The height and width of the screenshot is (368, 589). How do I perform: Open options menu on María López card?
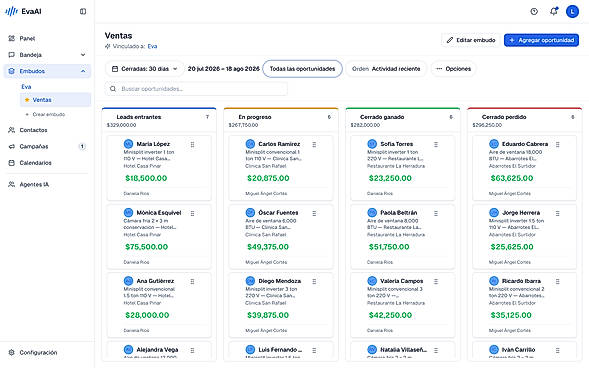click(192, 144)
